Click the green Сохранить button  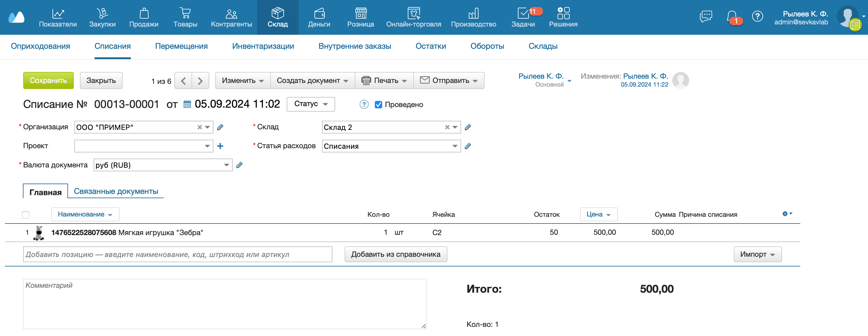pos(48,80)
